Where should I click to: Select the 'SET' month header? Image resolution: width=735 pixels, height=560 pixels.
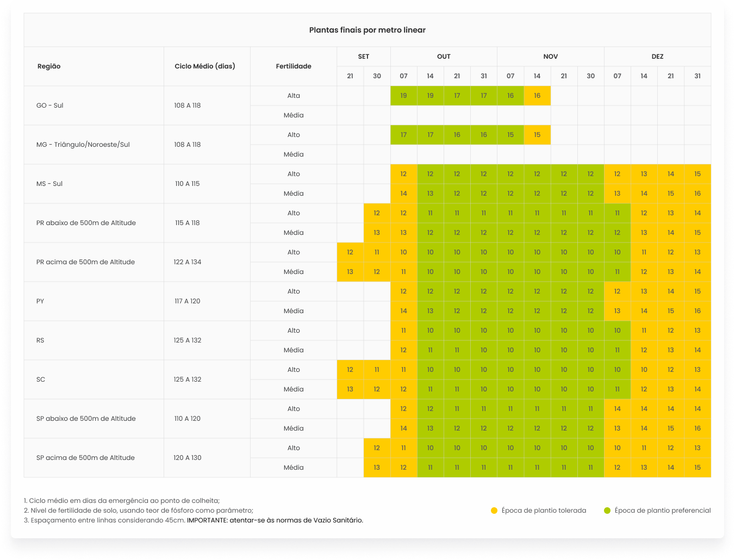coord(364,57)
